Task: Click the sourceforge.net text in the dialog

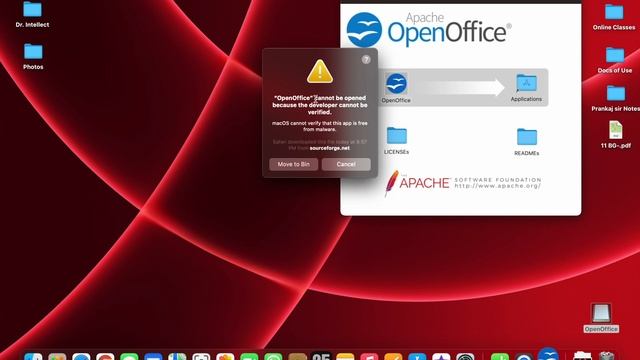Action: [329, 148]
